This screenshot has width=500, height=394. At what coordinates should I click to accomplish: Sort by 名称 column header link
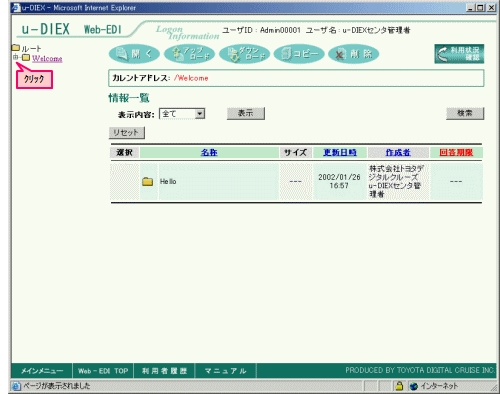tap(209, 153)
